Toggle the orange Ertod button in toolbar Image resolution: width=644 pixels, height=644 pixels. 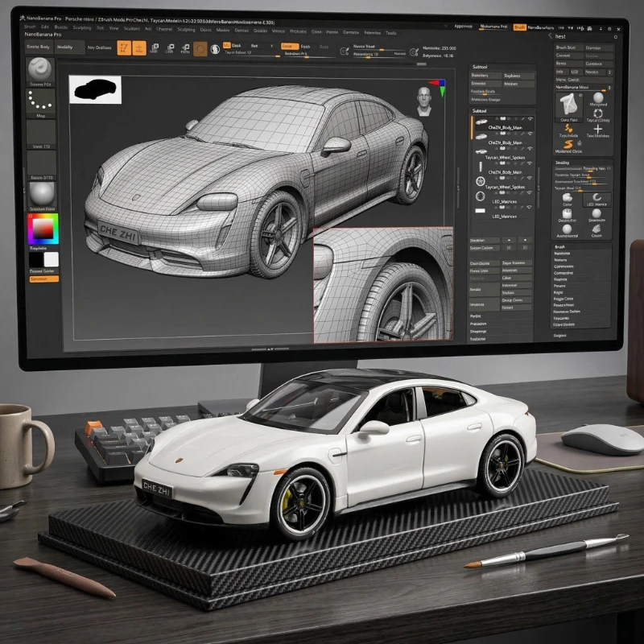tap(290, 47)
